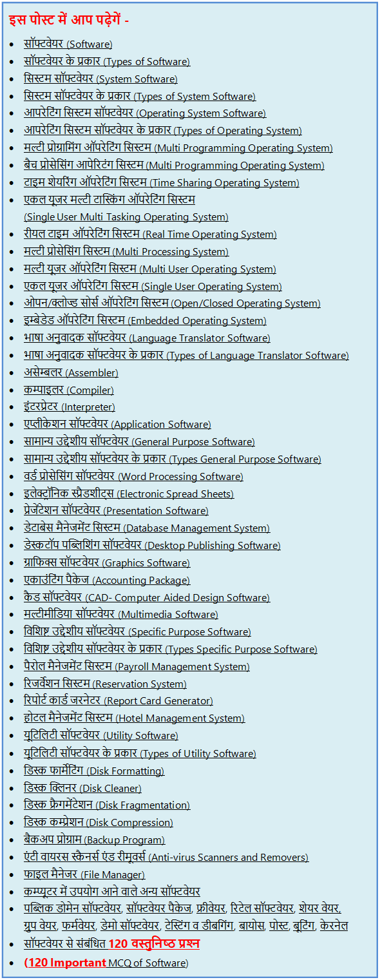
Task: Open Operating System Software link
Action: point(145,113)
